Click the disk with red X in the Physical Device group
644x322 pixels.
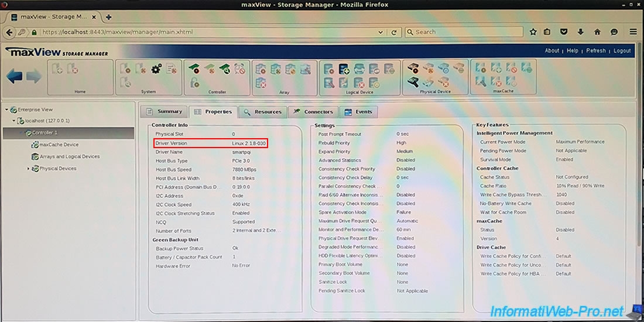coord(443,81)
